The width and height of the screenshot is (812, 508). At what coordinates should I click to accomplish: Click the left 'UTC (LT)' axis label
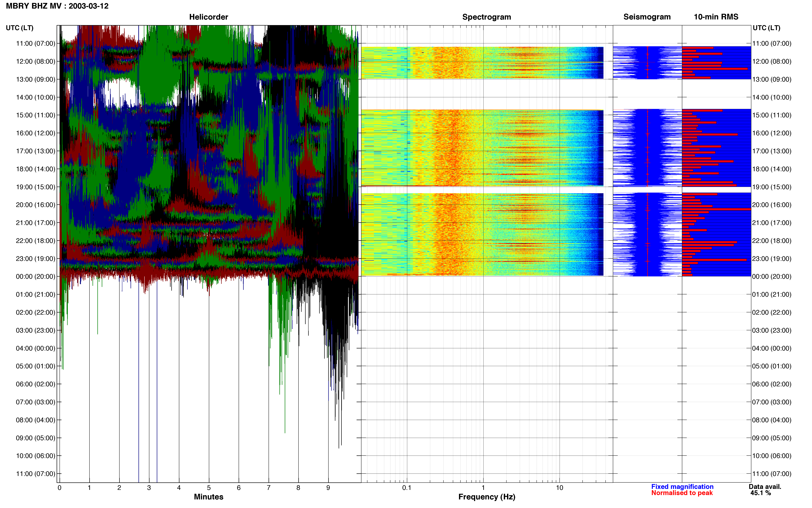point(19,28)
